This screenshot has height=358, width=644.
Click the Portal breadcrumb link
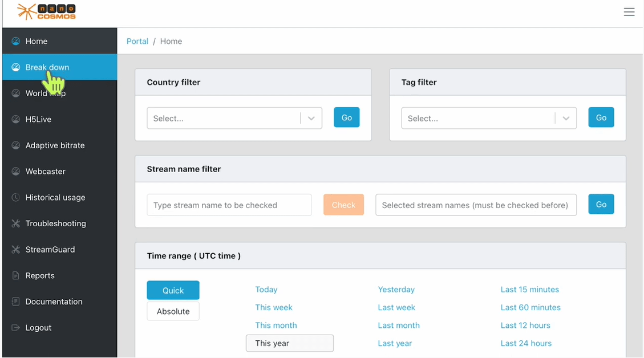point(137,41)
